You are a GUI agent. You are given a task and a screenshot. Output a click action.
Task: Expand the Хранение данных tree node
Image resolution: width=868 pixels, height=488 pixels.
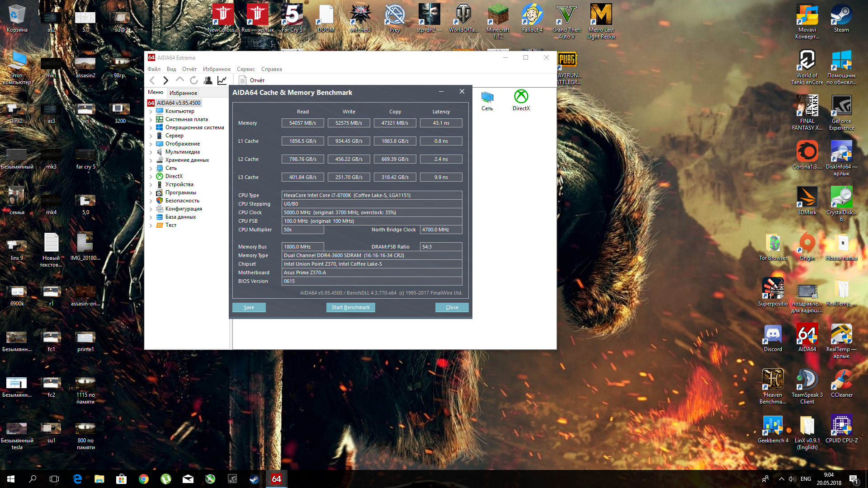[151, 160]
